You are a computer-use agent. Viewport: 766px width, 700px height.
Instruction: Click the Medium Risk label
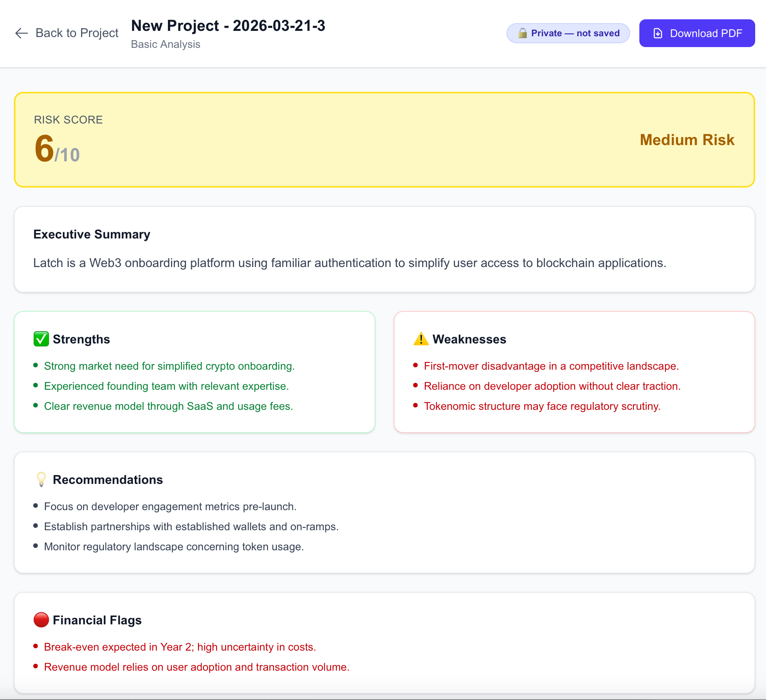click(687, 140)
